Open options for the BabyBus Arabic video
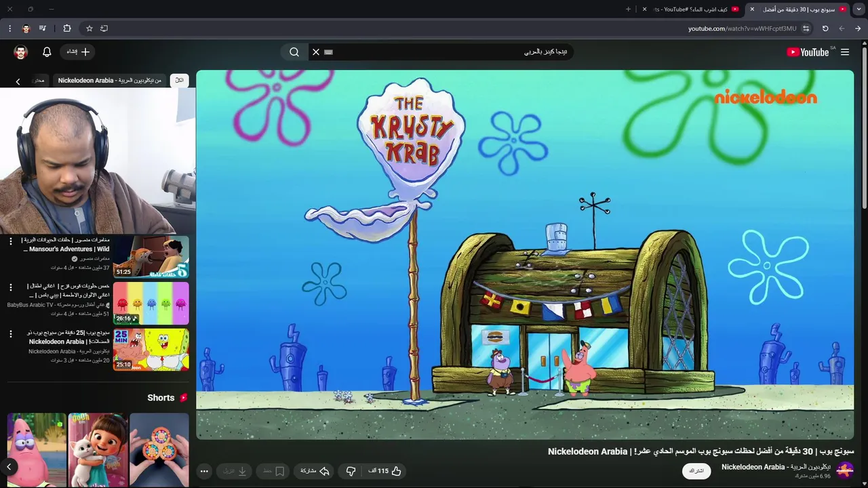Viewport: 868px width, 488px height. [x=10, y=287]
